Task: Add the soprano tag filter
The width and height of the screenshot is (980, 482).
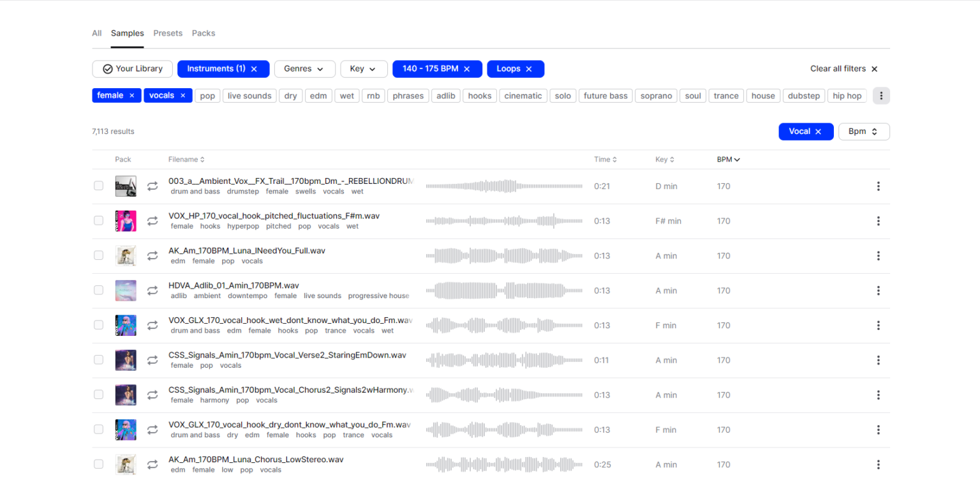Action: [x=656, y=95]
